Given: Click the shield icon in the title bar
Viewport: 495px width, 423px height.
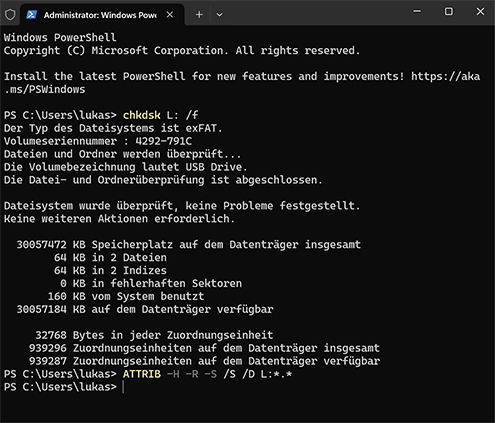Looking at the screenshot, I should (x=10, y=15).
